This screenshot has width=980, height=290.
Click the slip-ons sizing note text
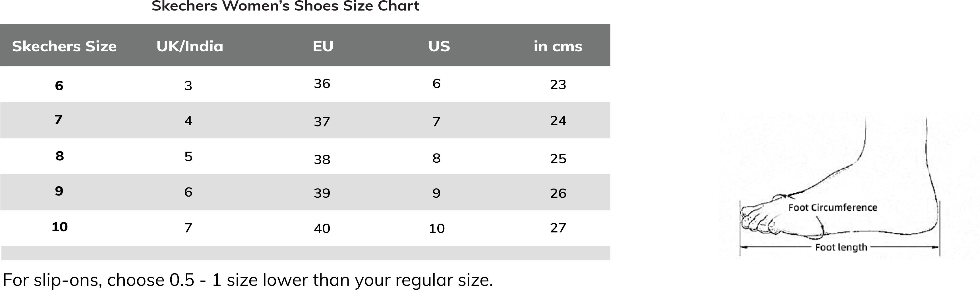pyautogui.click(x=248, y=280)
